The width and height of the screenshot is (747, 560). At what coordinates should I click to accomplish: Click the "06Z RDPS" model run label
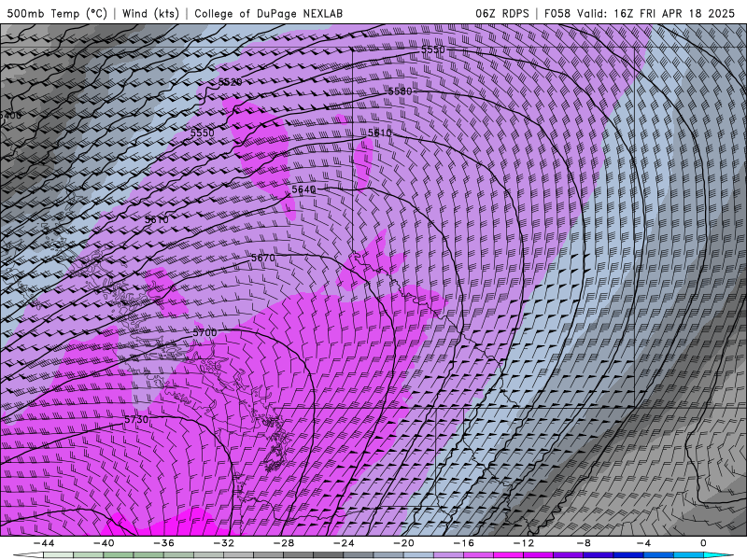(502, 13)
